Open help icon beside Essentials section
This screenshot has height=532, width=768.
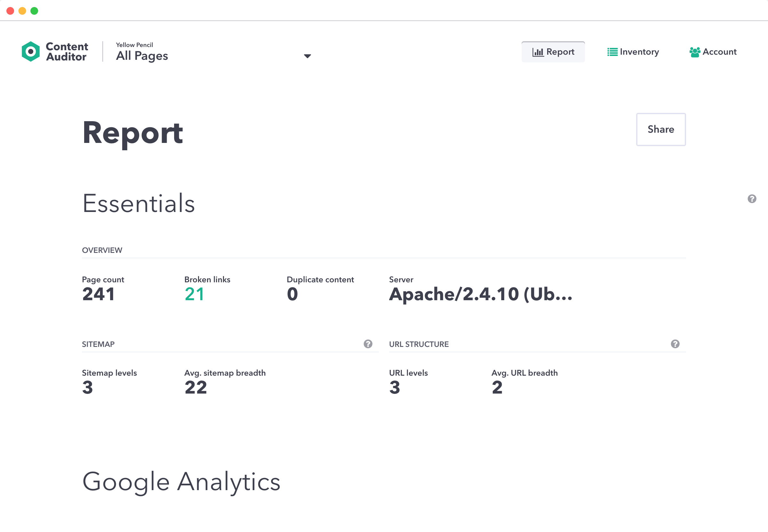752,199
